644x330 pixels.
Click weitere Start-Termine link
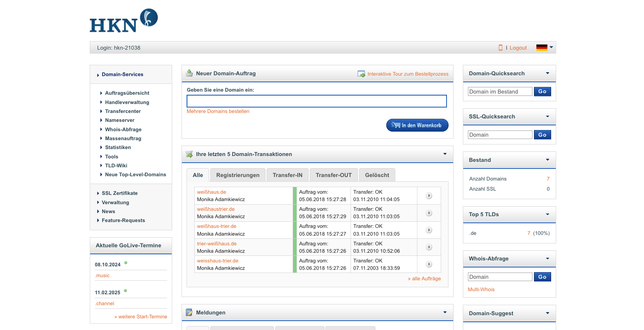(x=141, y=317)
